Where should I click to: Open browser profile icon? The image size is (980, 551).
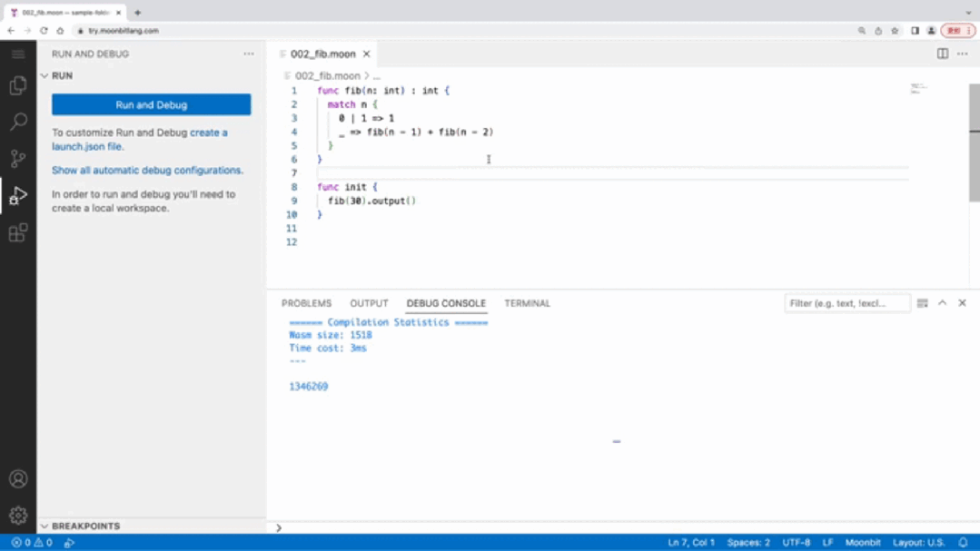[931, 31]
